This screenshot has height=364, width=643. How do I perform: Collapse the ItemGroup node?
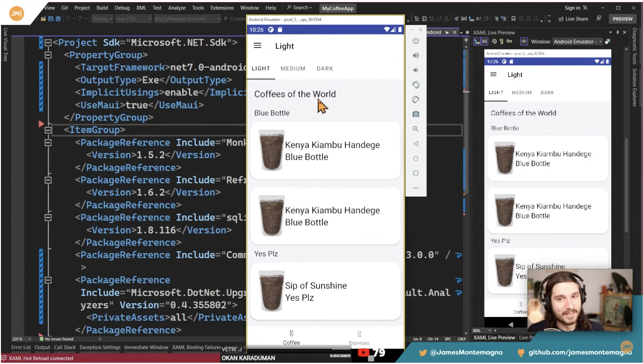point(48,130)
